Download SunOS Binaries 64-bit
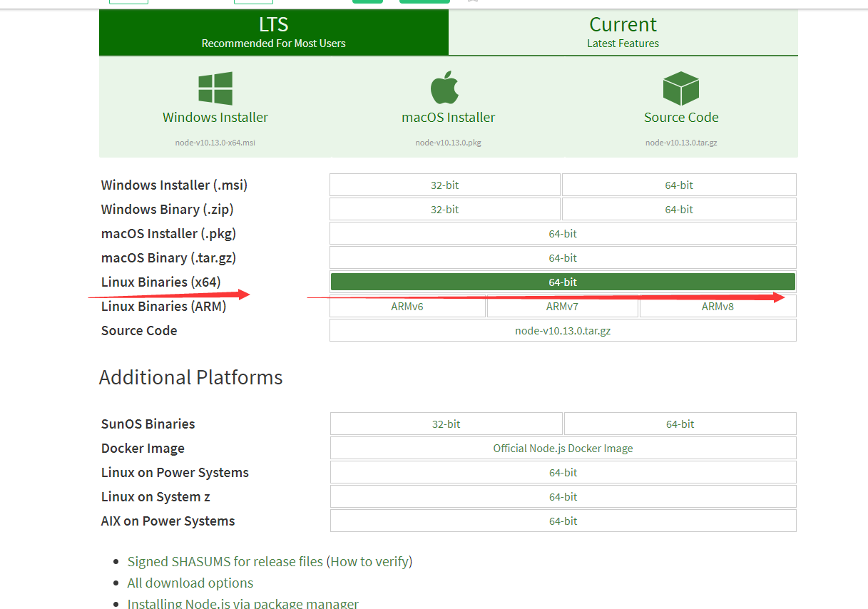 [680, 424]
